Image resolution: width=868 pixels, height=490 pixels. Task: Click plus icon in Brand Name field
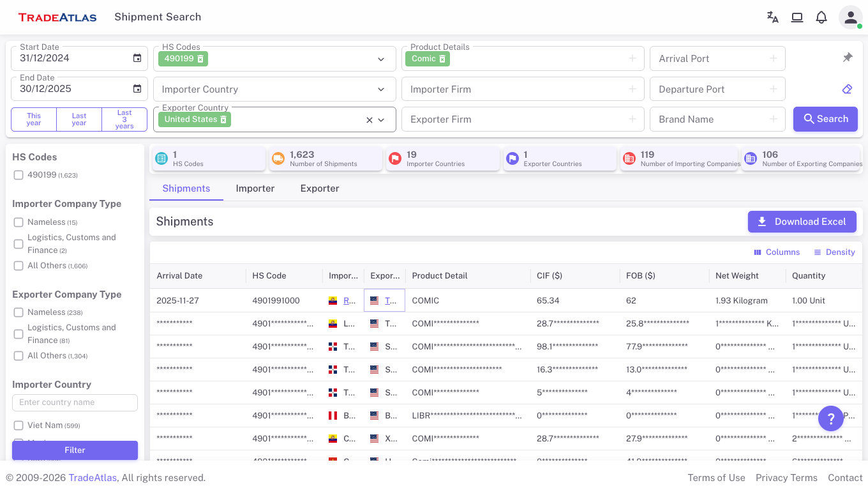click(773, 119)
